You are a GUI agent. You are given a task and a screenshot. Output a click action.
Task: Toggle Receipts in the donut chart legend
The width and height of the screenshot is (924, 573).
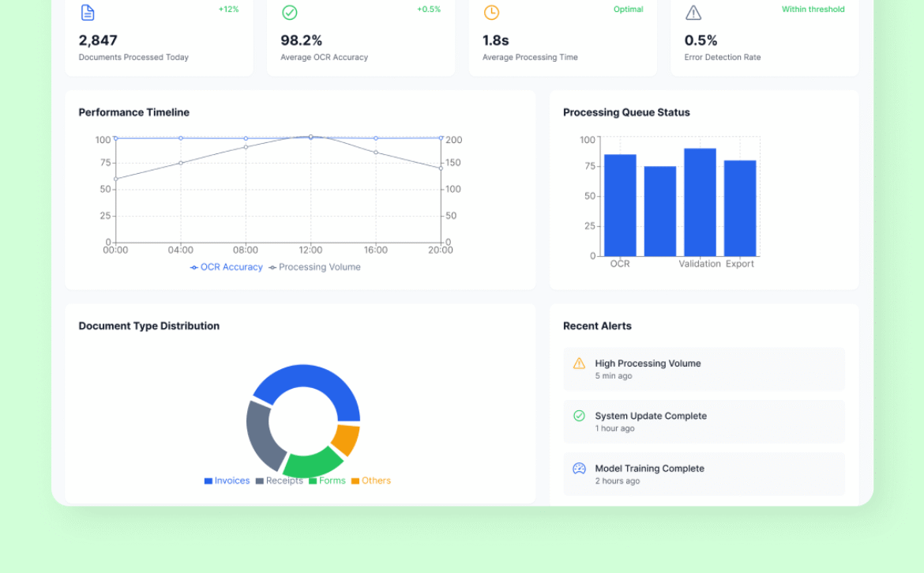[x=279, y=481]
